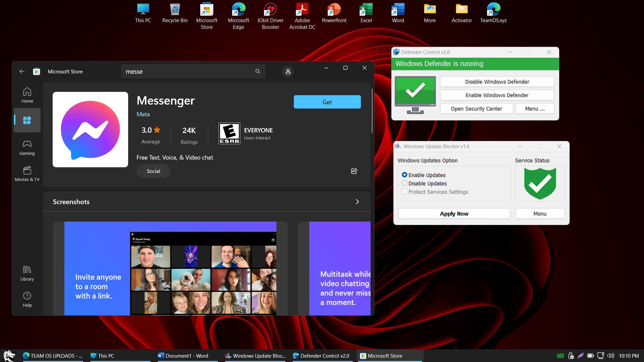Open Library in Store sidebar

click(27, 273)
